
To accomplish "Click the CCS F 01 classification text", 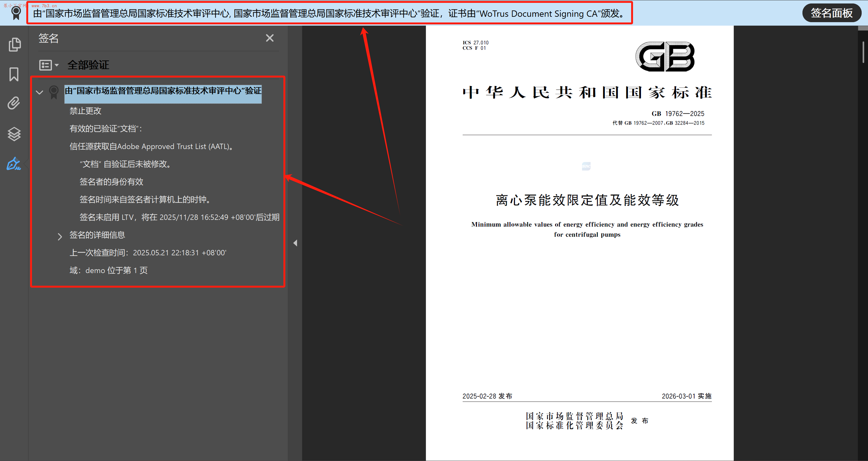I will click(x=474, y=48).
